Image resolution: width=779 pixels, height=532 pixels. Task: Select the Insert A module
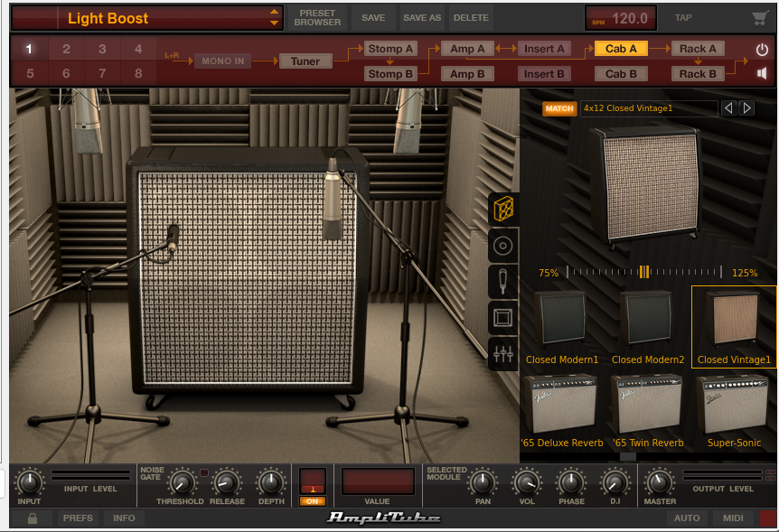(544, 49)
